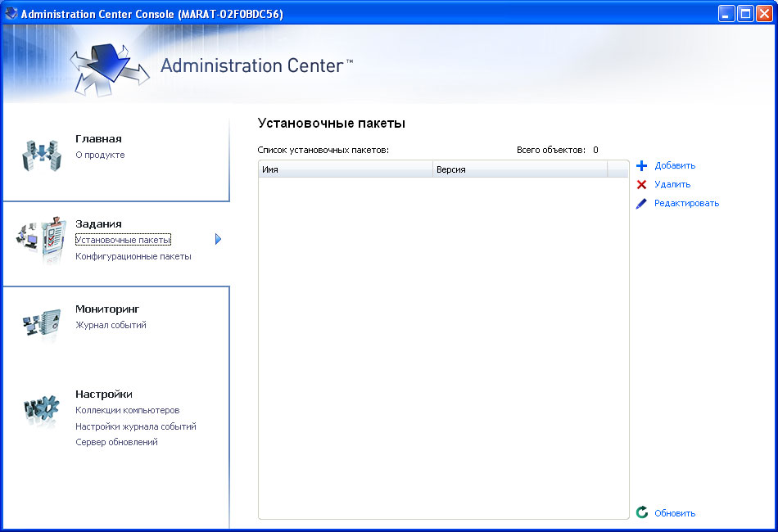
Task: Minimize the Administration Center Console window
Action: coord(726,13)
